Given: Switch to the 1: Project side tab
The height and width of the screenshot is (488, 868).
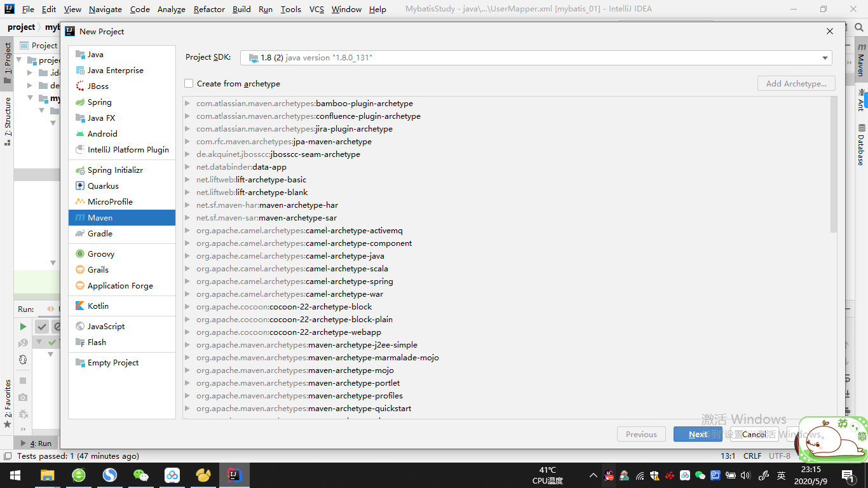Looking at the screenshot, I should pyautogui.click(x=8, y=63).
